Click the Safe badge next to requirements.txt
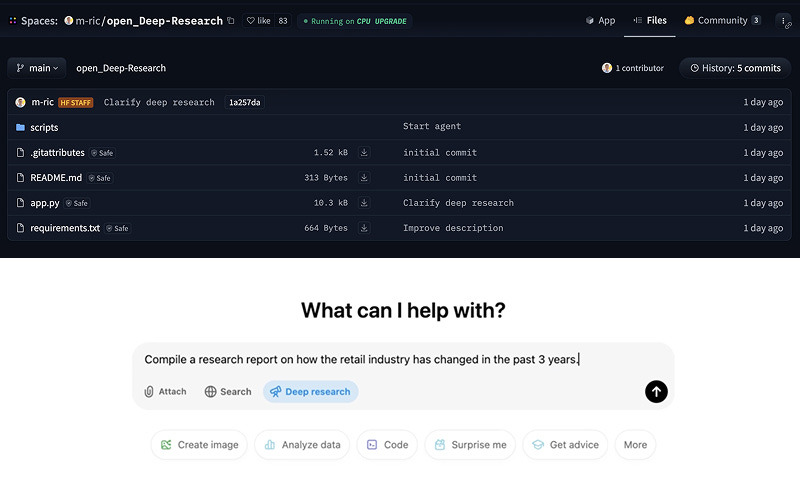This screenshot has width=800, height=502. point(118,228)
